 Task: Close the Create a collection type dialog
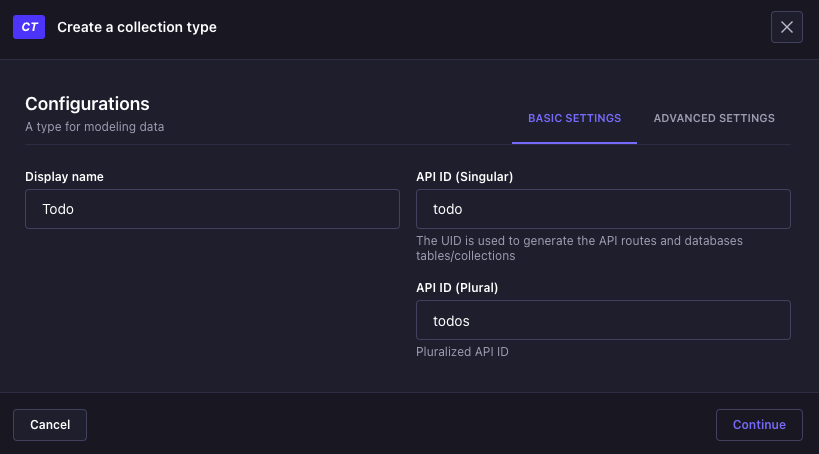(787, 27)
